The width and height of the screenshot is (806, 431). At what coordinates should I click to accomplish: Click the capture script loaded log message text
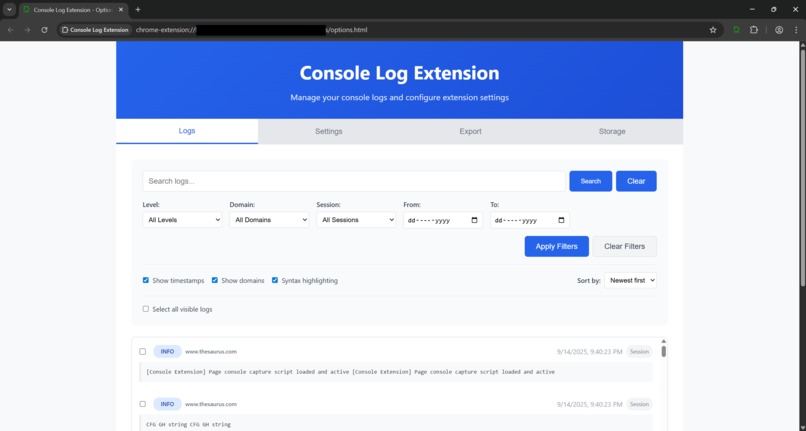click(x=351, y=372)
